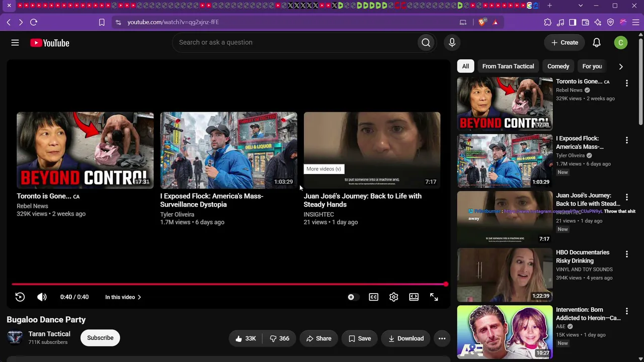
Task: Play the I Exposed Flock end-screen thumbnail
Action: tap(228, 150)
